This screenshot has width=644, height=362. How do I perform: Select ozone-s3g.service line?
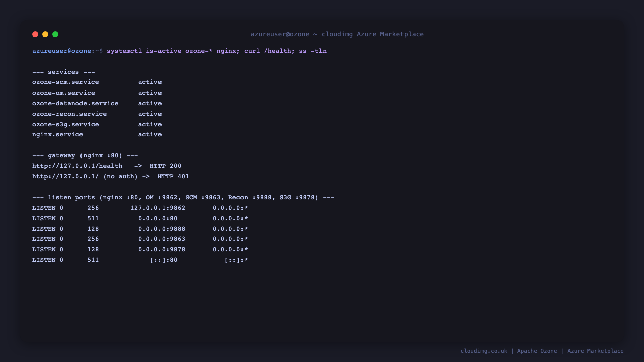click(x=97, y=124)
